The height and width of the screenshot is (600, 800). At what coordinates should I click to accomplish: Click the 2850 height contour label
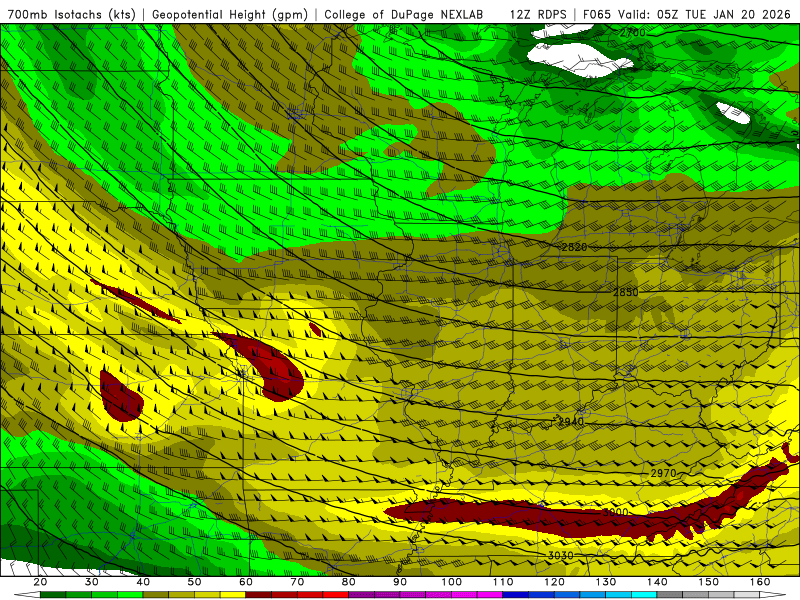pyautogui.click(x=626, y=292)
